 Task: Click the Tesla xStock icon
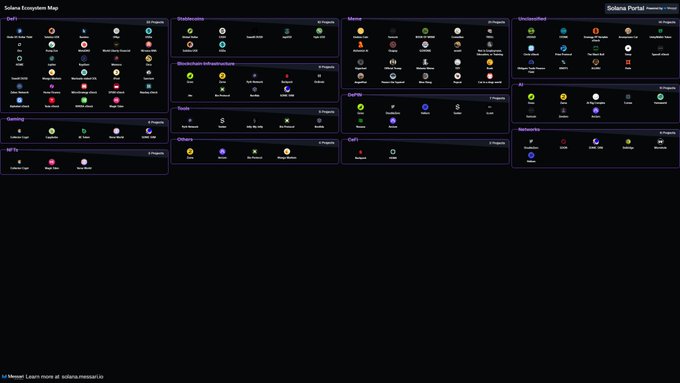(52, 100)
